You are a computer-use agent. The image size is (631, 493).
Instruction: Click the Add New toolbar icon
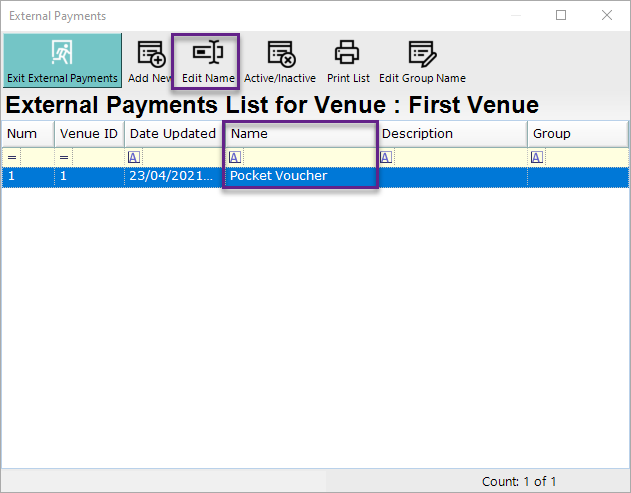tap(150, 53)
